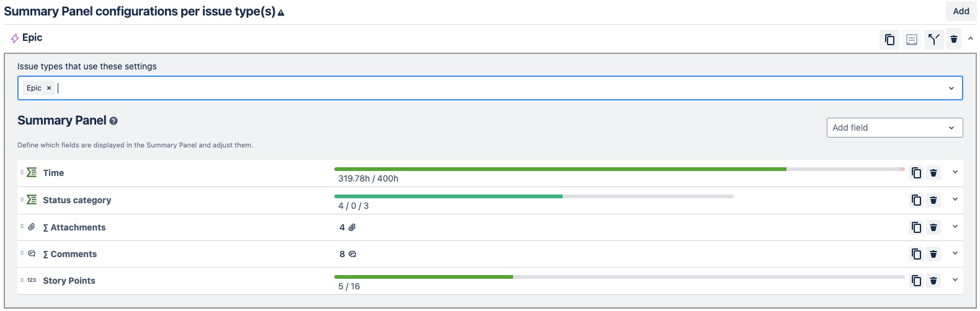The image size is (980, 311).
Task: Remove the Epic tag from issue types
Action: [x=49, y=88]
